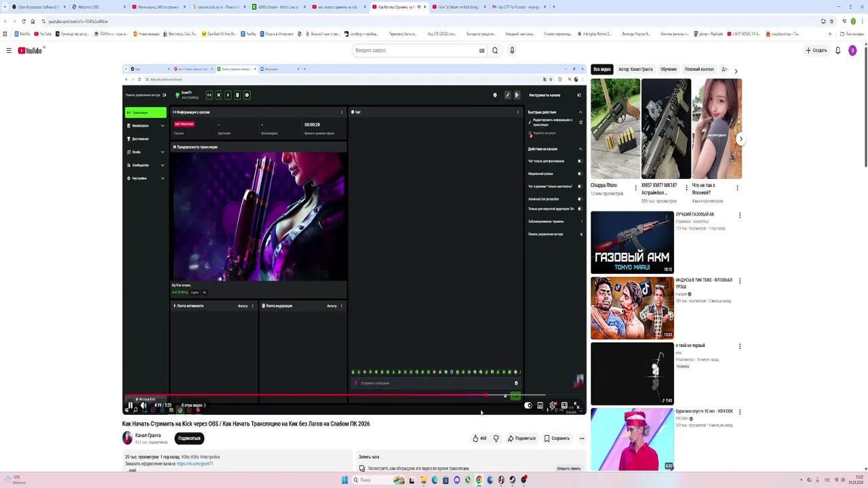Viewport: 868px width, 488px height.
Task: Click Открыть панель chat button
Action: [568, 468]
